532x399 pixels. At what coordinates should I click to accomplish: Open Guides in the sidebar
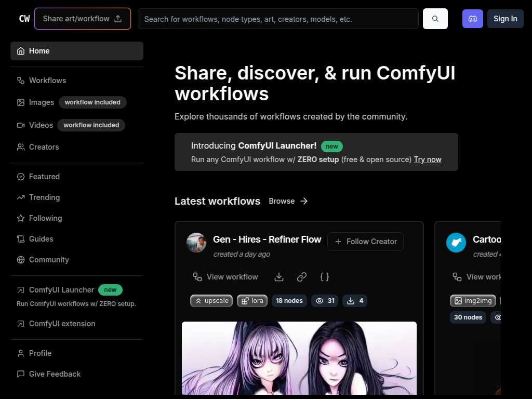(x=77, y=239)
